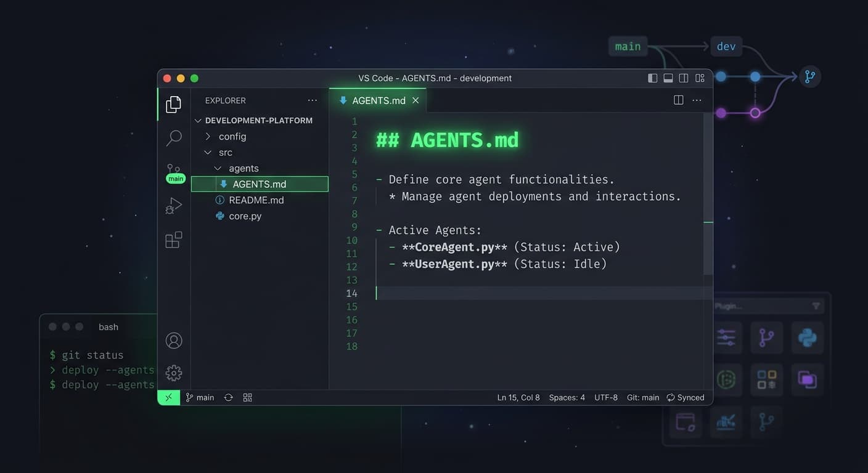Click the green remote indicator in status bar
This screenshot has width=868, height=473.
point(169,397)
